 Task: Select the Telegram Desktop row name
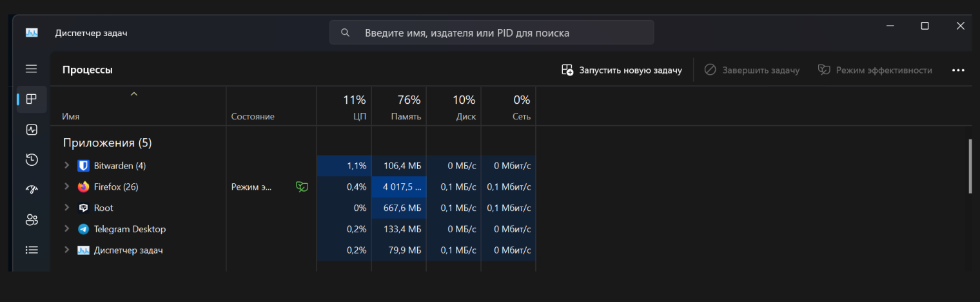[x=130, y=229]
